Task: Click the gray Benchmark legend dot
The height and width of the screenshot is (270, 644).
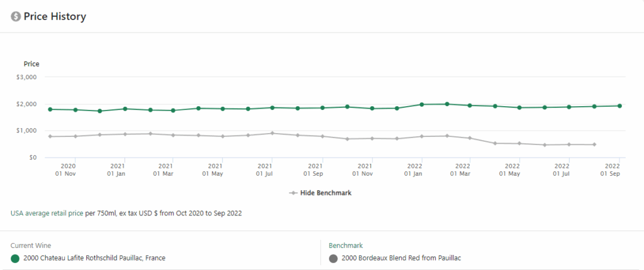Action: pyautogui.click(x=333, y=258)
